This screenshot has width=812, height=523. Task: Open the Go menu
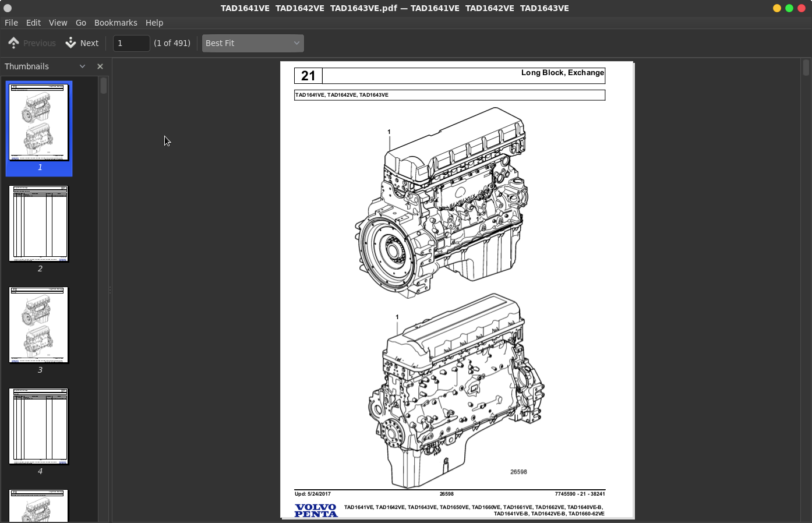point(81,23)
